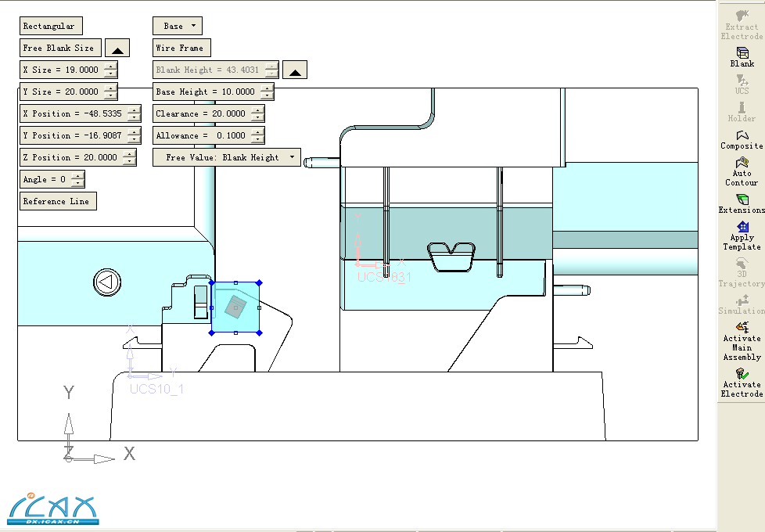The width and height of the screenshot is (765, 532).
Task: Adjust the X Size stepper arrows
Action: tap(111, 70)
